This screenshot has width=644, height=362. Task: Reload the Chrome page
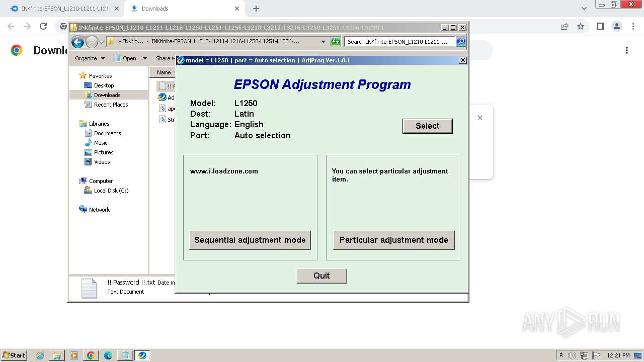pos(43,26)
